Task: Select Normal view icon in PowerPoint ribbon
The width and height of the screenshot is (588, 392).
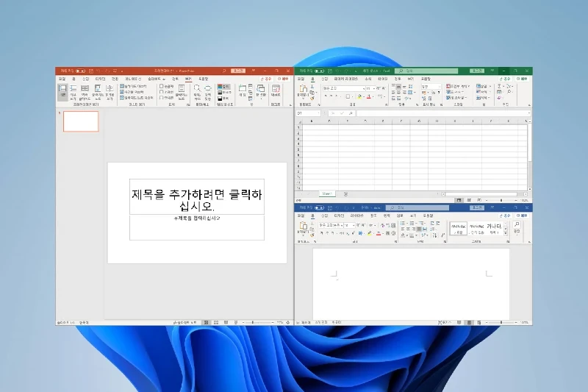Action: click(x=62, y=89)
